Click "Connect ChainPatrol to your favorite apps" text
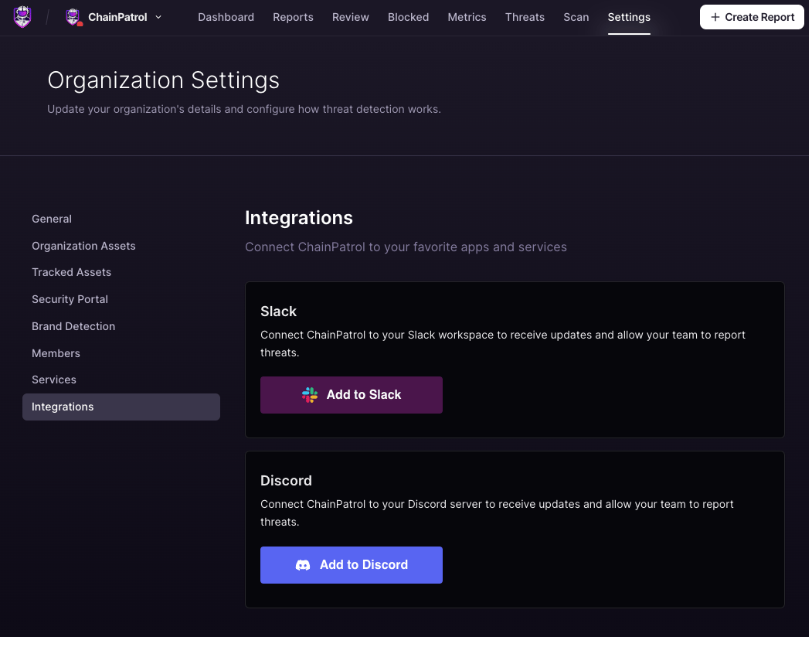Screen dimensions: 812x647 point(406,247)
